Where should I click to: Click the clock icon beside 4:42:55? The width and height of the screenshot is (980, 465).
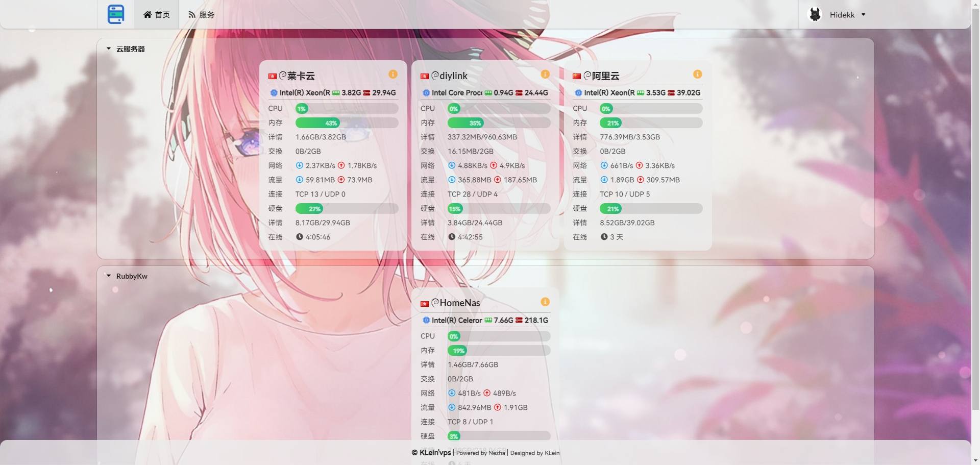[452, 237]
